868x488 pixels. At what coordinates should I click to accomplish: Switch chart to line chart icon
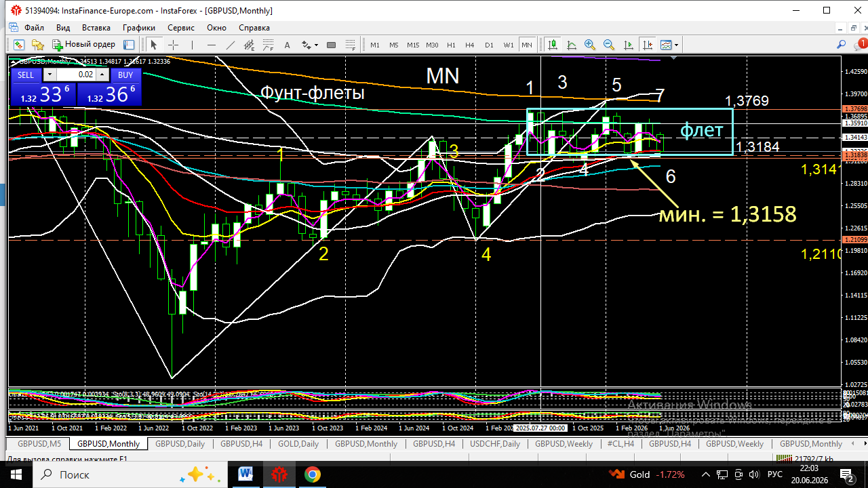click(572, 45)
